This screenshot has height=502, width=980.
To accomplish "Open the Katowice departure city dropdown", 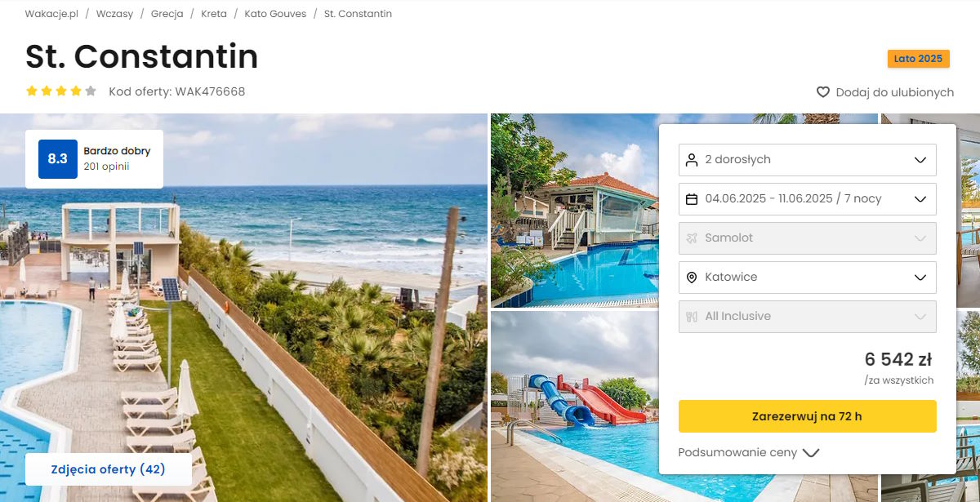I will (x=808, y=278).
